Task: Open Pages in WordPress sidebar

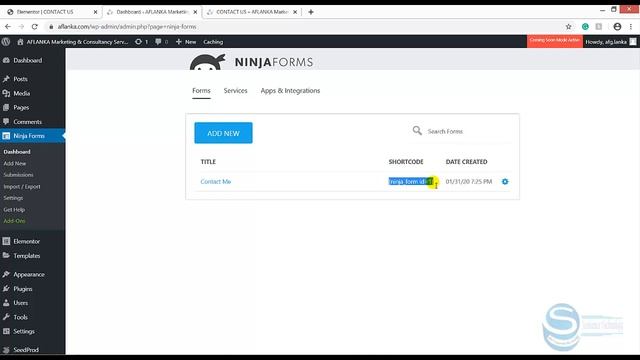Action: tap(21, 107)
